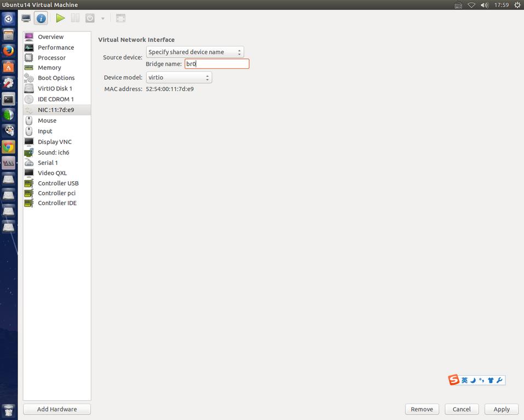Launch Firefox from the Ubuntu dock

pos(8,51)
